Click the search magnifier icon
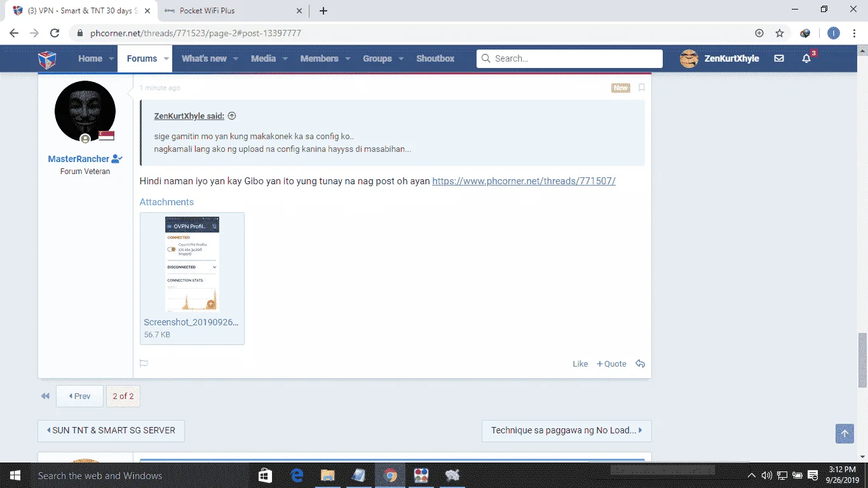 click(x=486, y=58)
